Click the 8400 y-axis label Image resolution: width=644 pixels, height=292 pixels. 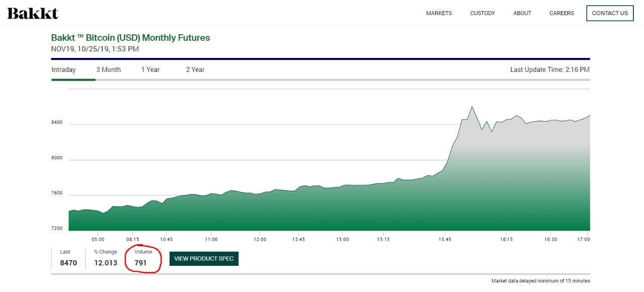pos(56,122)
